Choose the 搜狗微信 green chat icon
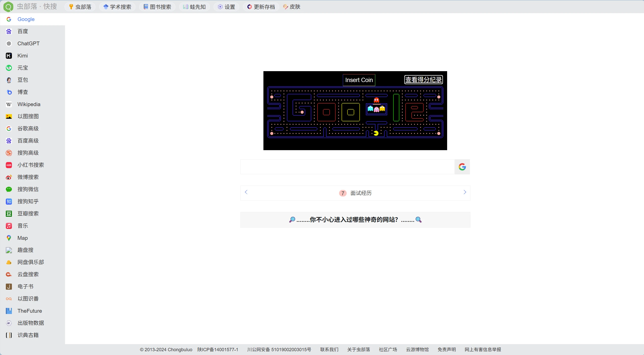The width and height of the screenshot is (644, 355). click(9, 189)
